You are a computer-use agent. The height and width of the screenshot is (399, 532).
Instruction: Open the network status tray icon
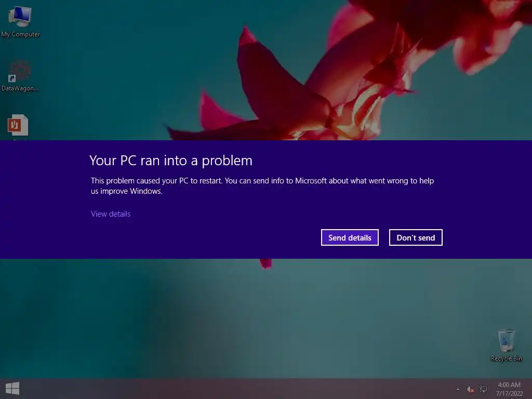pyautogui.click(x=483, y=389)
